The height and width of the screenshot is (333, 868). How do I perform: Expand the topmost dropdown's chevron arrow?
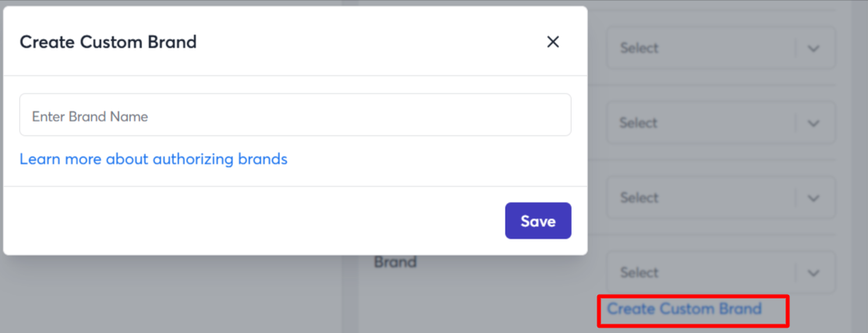tap(813, 48)
